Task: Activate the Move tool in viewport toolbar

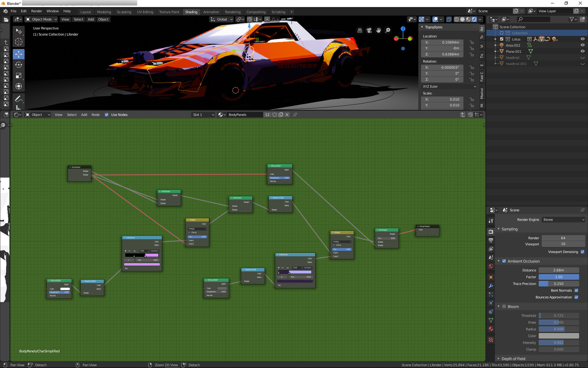Action: point(19,54)
